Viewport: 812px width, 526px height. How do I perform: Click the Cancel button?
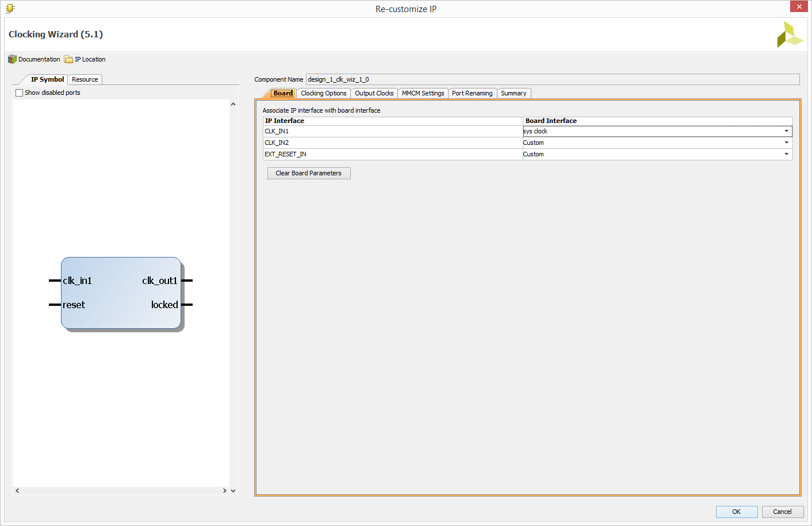click(x=782, y=512)
